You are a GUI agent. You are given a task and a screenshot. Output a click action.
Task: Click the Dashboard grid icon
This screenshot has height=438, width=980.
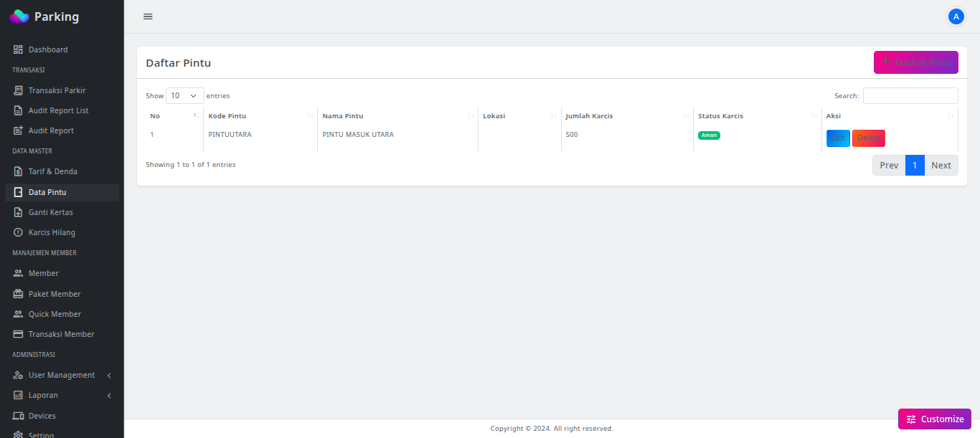click(19, 49)
